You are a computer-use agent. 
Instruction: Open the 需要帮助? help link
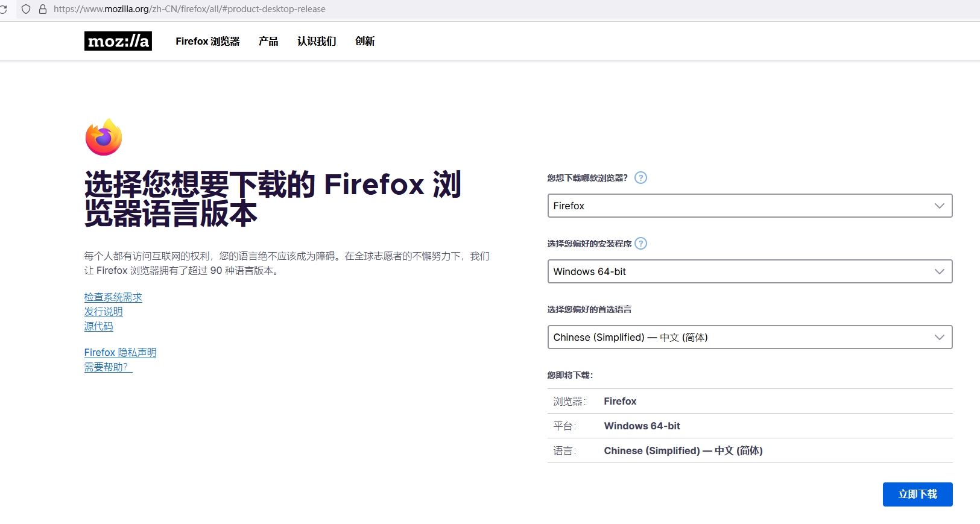pyautogui.click(x=109, y=367)
